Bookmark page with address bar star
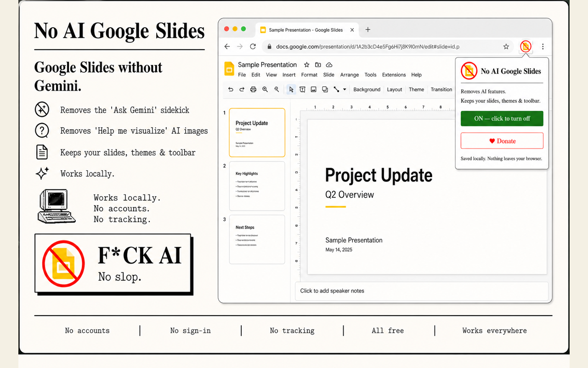 (x=506, y=46)
